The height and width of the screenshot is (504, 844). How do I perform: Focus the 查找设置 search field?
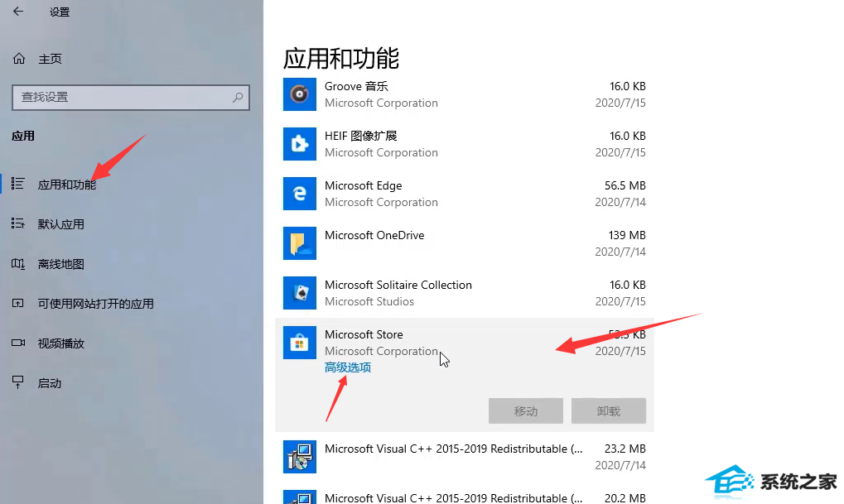(x=131, y=98)
